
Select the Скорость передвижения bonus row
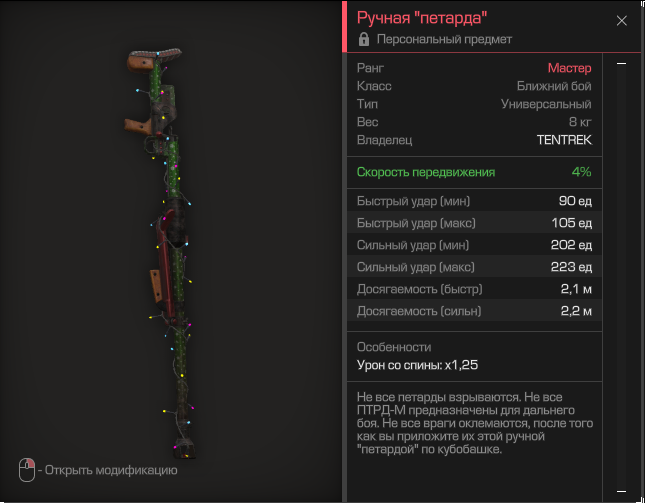point(474,172)
